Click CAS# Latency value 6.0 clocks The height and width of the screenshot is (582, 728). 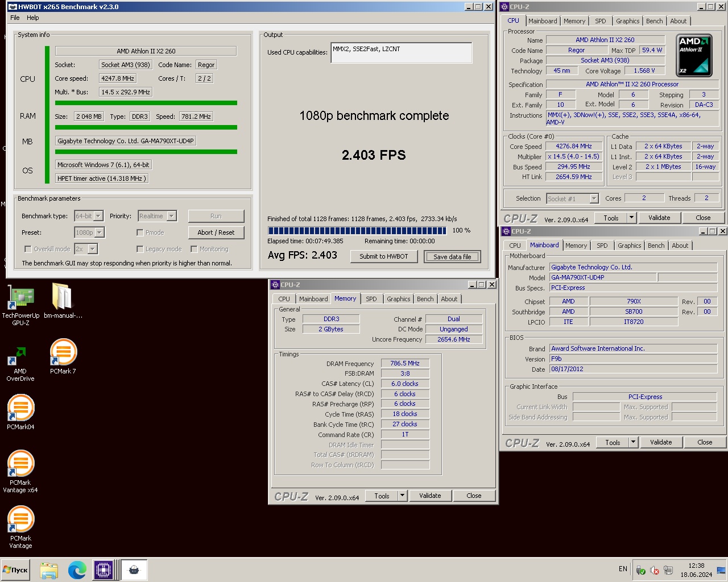point(405,384)
